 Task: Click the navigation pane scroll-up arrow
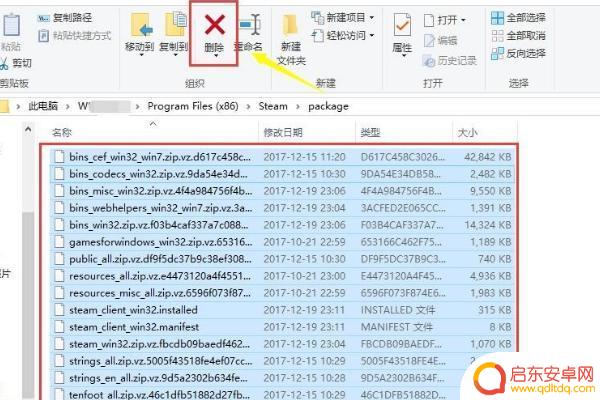(x=28, y=129)
